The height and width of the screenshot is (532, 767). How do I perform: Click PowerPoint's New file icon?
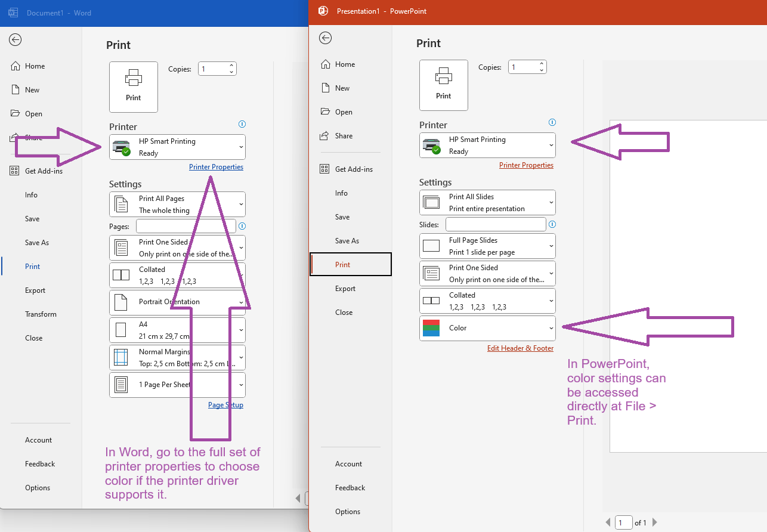coord(326,88)
